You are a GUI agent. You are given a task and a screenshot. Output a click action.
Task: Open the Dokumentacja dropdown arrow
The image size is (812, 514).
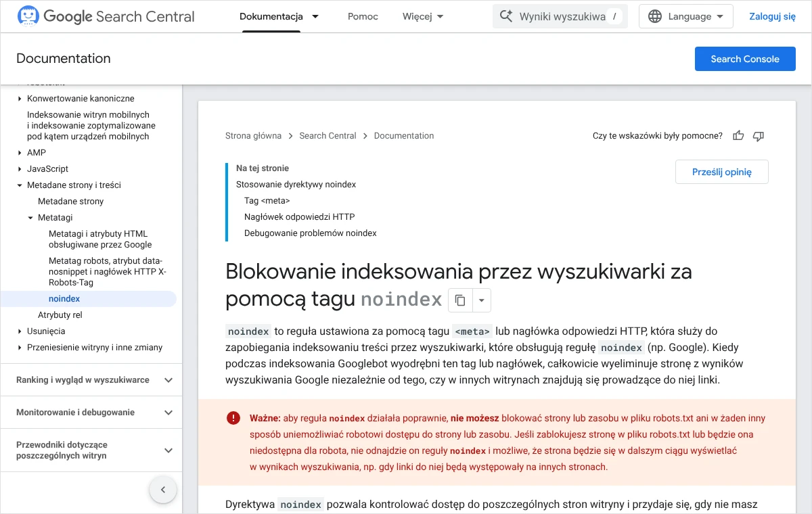(x=315, y=16)
